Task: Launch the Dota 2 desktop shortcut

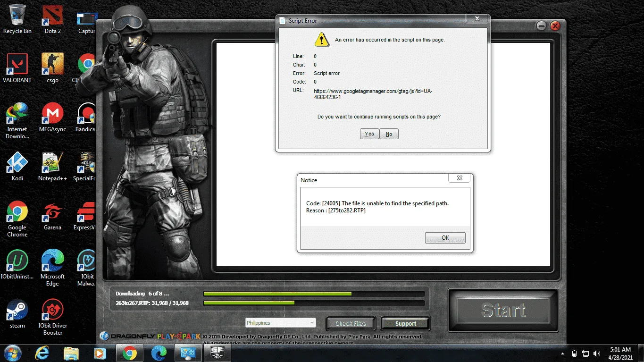Action: point(52,19)
